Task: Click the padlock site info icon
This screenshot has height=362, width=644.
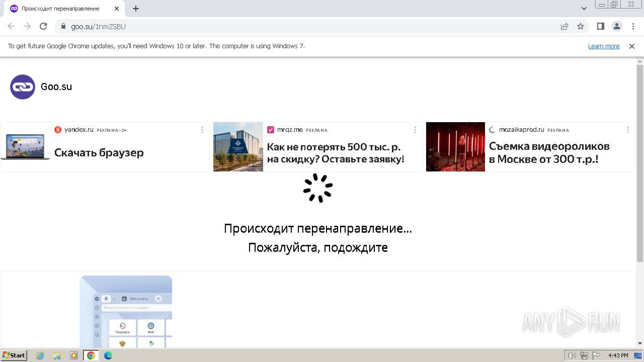Action: (63, 27)
